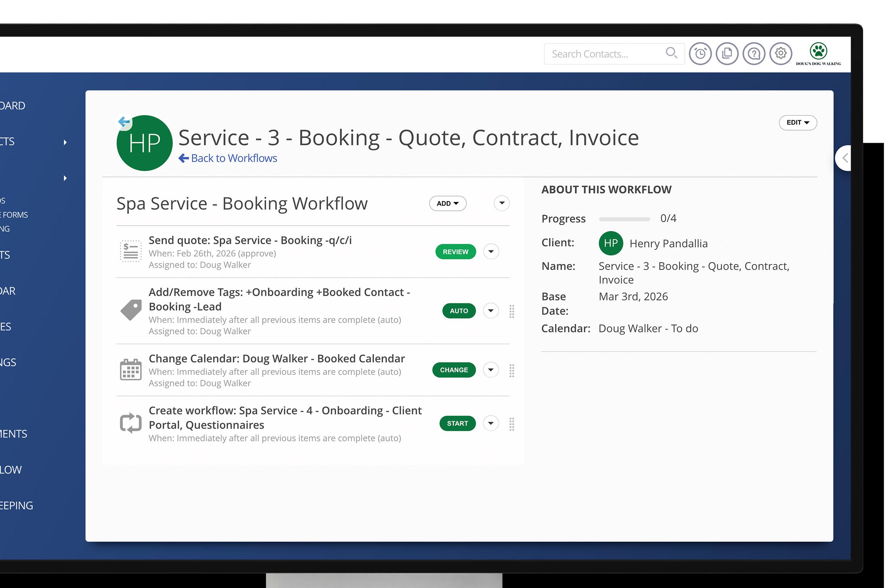This screenshot has height=588, width=891.
Task: Click the small blue back arrow on avatar
Action: 124,121
